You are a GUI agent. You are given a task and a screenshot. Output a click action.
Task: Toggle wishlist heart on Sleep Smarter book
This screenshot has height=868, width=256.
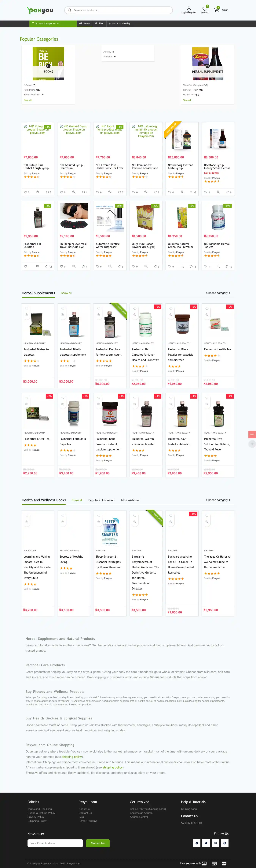[99, 516]
